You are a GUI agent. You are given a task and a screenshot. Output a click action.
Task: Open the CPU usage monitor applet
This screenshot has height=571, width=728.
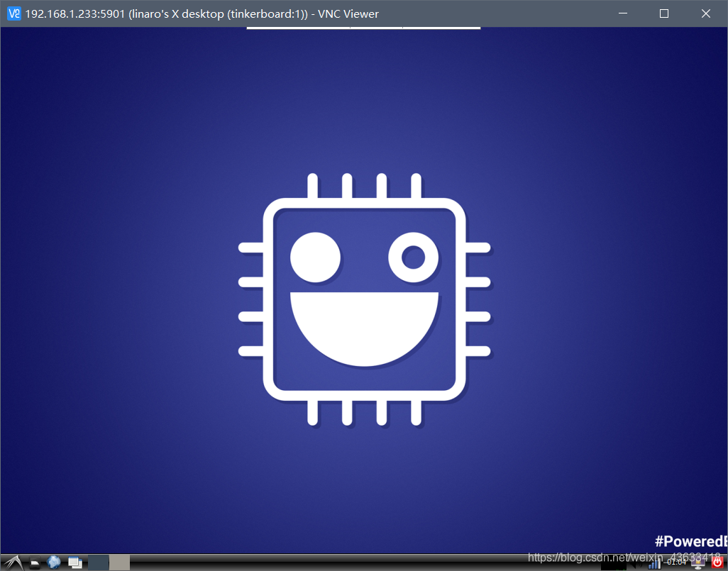click(x=614, y=564)
